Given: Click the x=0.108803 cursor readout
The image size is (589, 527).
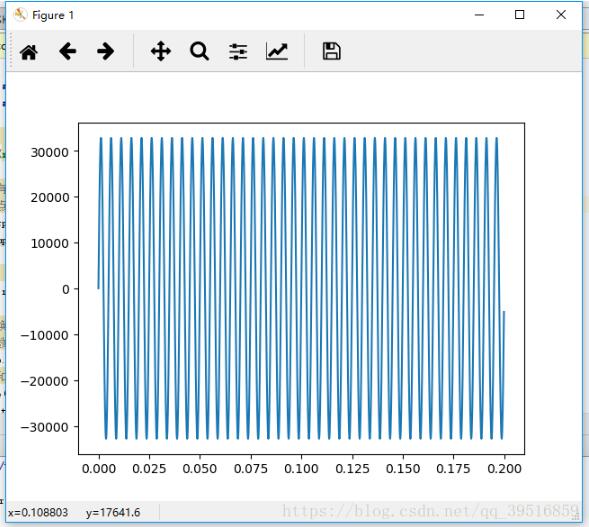Looking at the screenshot, I should tap(38, 512).
